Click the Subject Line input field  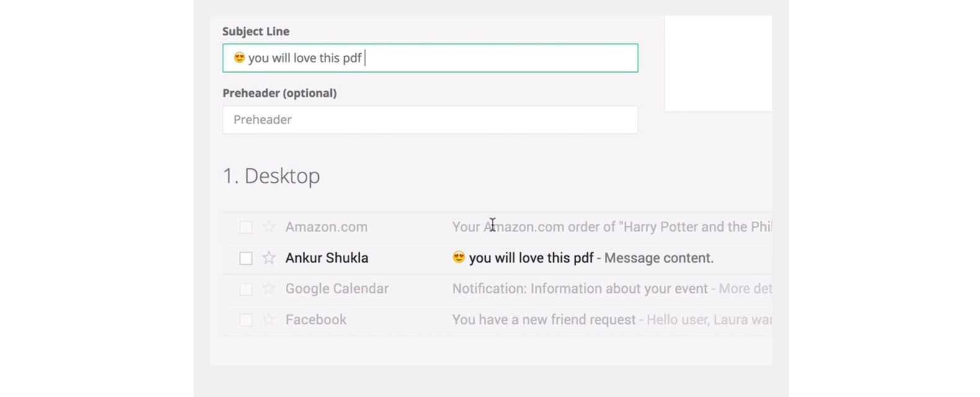click(x=430, y=58)
